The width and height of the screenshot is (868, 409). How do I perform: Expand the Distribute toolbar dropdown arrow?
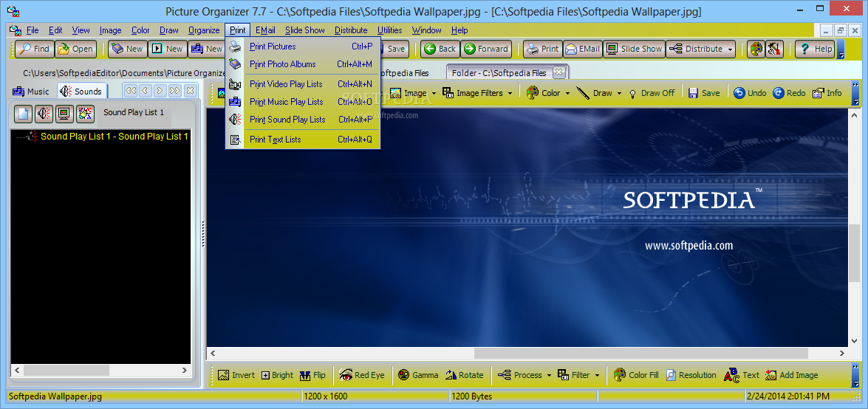click(x=731, y=49)
